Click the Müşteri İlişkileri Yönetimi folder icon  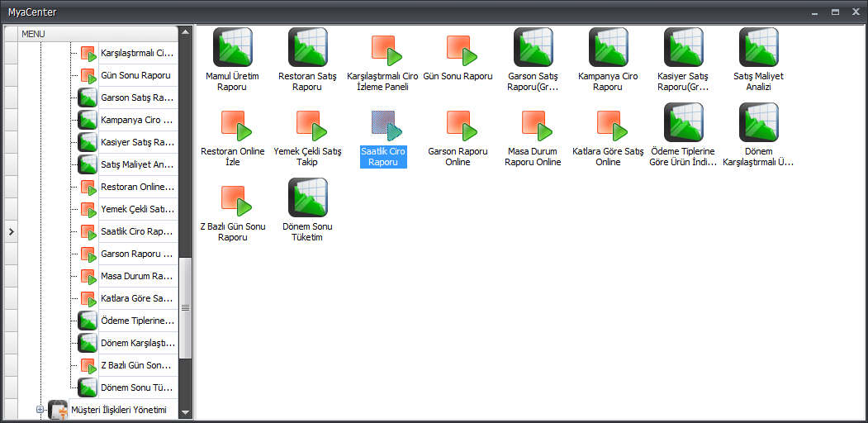58,411
